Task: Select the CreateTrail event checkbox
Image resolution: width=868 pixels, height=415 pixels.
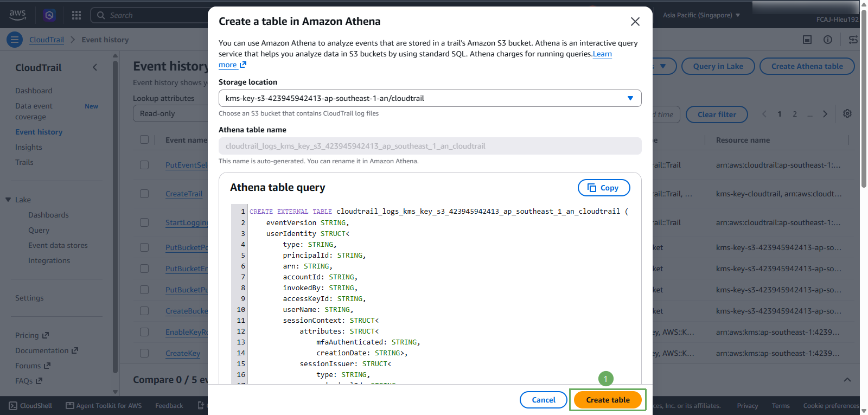Action: [x=144, y=194]
